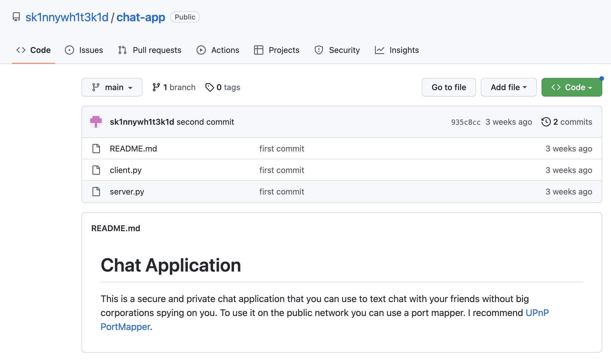The image size is (611, 364).
Task: Switch to the Issues tab
Action: tap(84, 50)
